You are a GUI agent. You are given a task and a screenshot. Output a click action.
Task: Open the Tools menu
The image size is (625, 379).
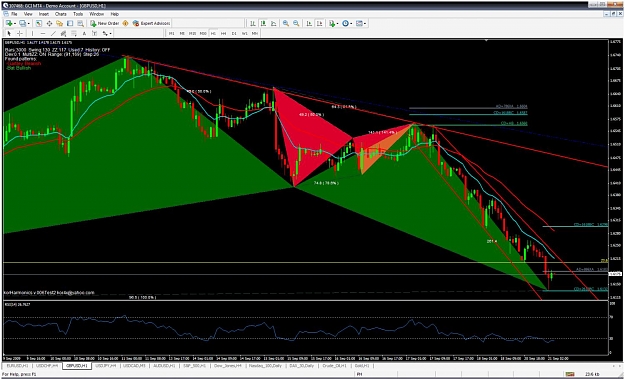(x=78, y=14)
